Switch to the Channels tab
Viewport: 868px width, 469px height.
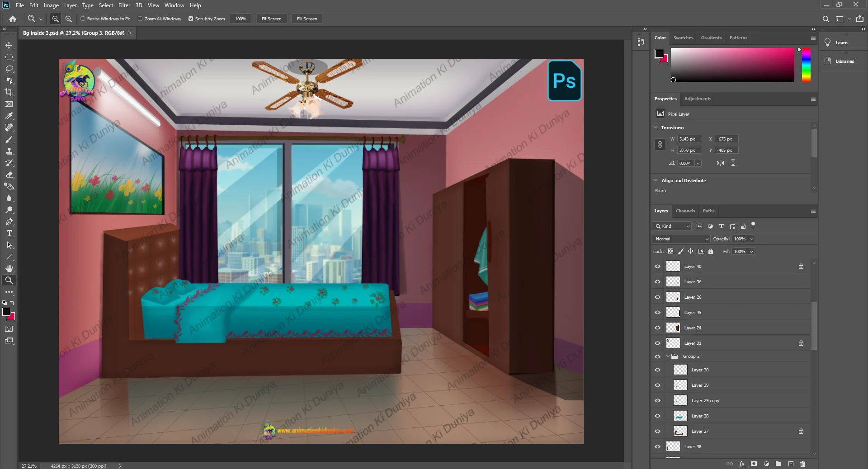click(x=685, y=211)
